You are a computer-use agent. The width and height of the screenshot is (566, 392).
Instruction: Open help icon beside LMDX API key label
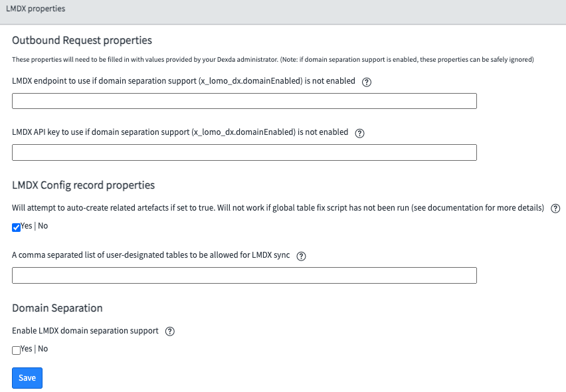(359, 133)
